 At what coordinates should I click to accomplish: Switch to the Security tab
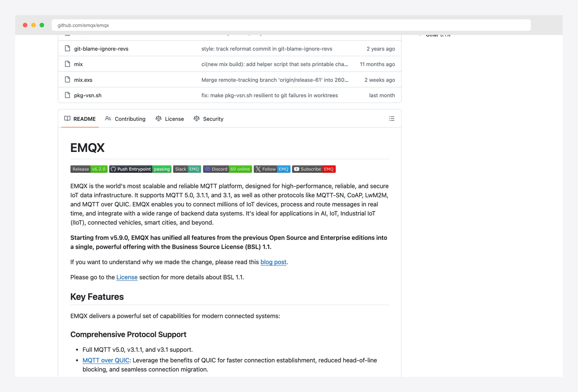208,119
